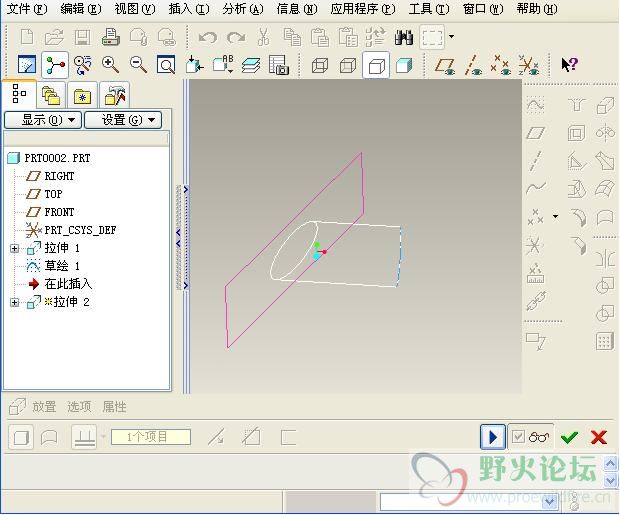Click the resume play button
Screen dimensions: 620x515
coord(493,437)
